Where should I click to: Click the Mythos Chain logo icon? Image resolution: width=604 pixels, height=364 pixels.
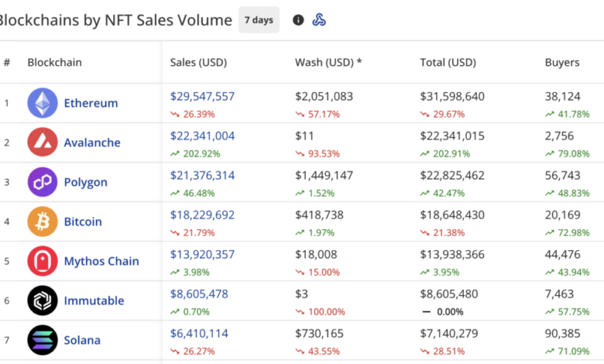point(43,261)
